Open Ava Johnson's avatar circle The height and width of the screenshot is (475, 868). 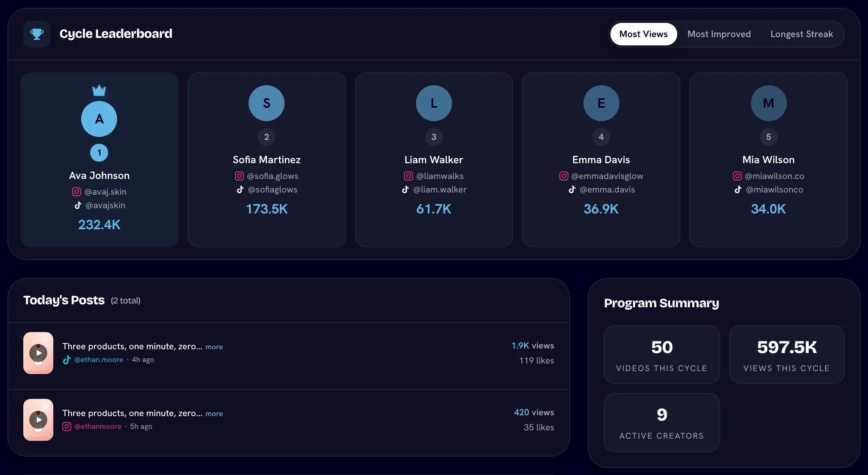pyautogui.click(x=99, y=119)
